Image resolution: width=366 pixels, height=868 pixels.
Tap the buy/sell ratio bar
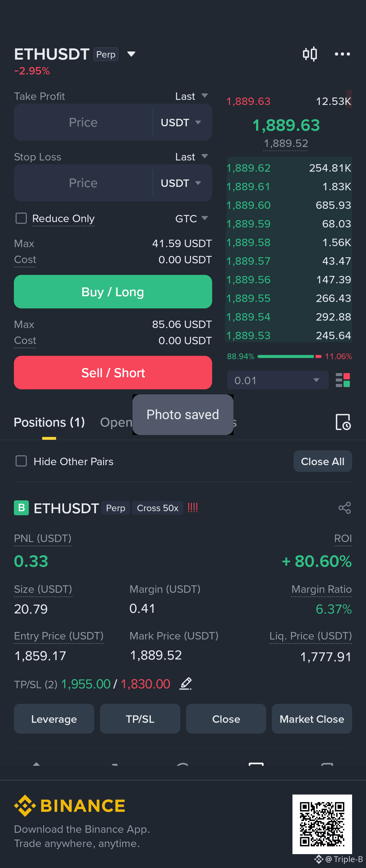(289, 356)
